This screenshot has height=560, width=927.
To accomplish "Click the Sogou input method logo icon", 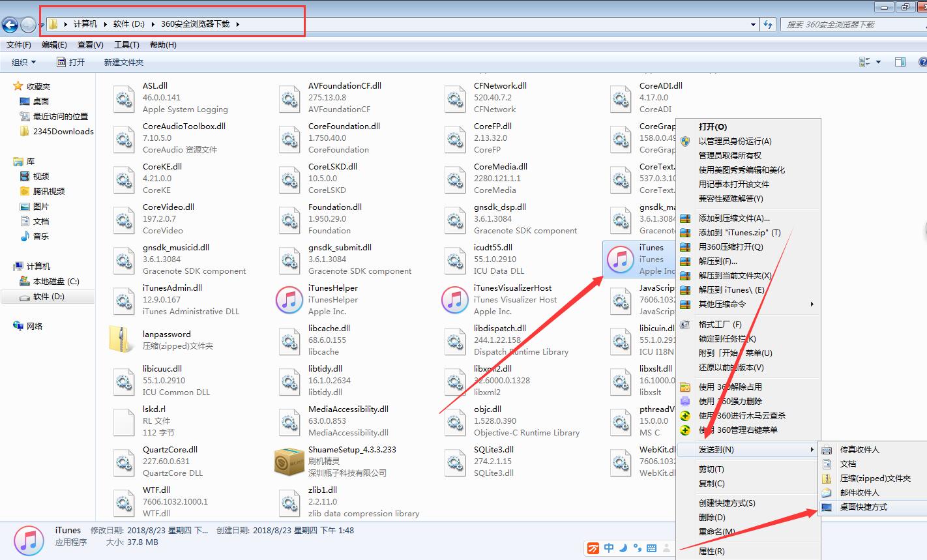I will click(x=593, y=548).
